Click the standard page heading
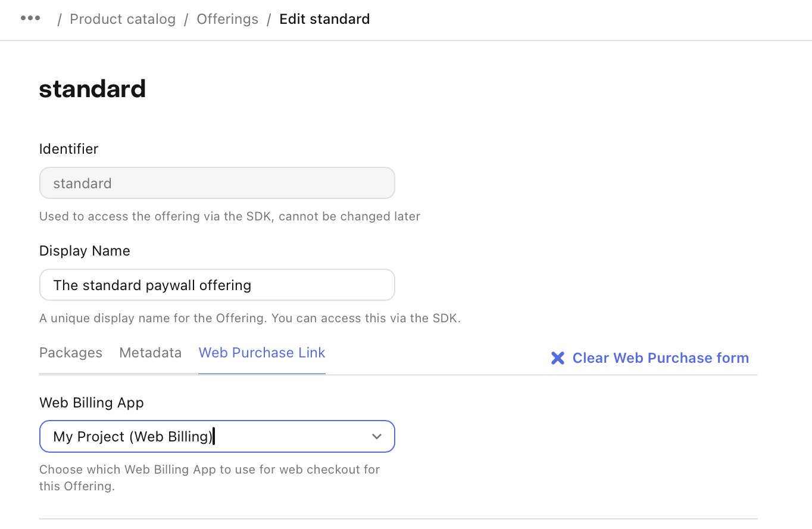The image size is (812, 529). pos(92,89)
